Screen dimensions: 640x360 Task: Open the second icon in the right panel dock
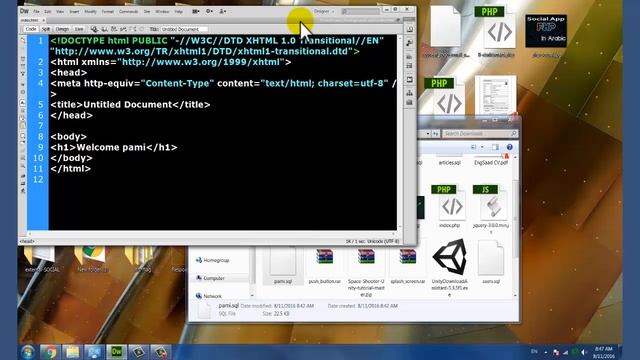[409, 42]
